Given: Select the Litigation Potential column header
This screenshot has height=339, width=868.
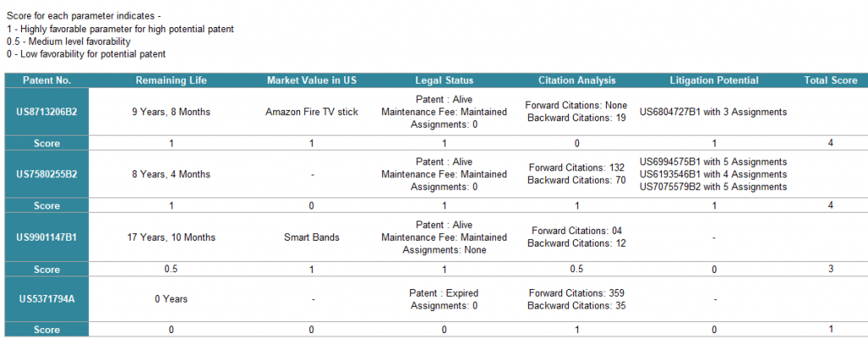Looking at the screenshot, I should [x=714, y=81].
